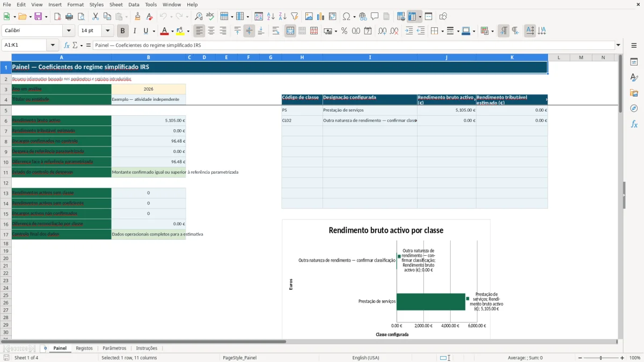The height and width of the screenshot is (362, 644).
Task: Expand the Formula Bar arrow
Action: 618,46
